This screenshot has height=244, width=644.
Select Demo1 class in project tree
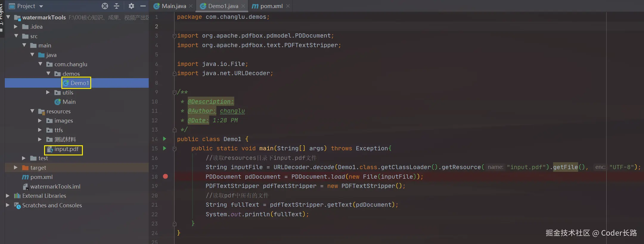pyautogui.click(x=76, y=83)
